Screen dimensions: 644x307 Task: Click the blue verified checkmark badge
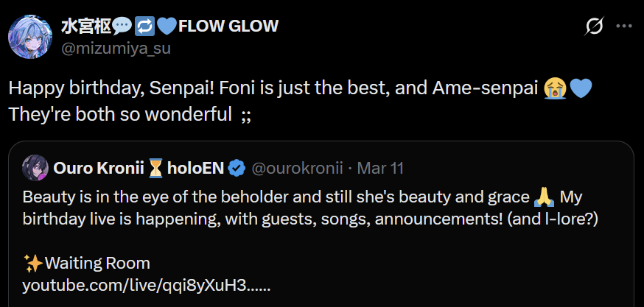click(237, 168)
